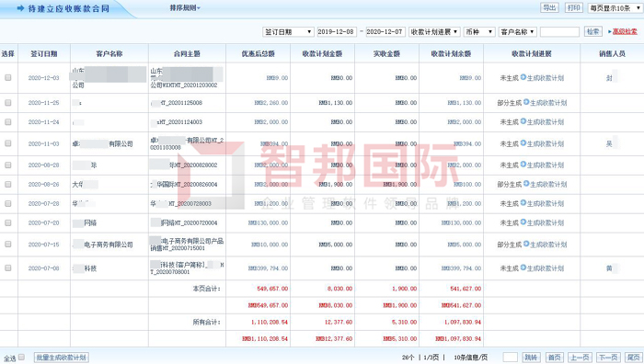The width and height of the screenshot is (644, 364).
Task: Open 生成收款计划 link in 2020-11-25 row
Action: pos(548,103)
